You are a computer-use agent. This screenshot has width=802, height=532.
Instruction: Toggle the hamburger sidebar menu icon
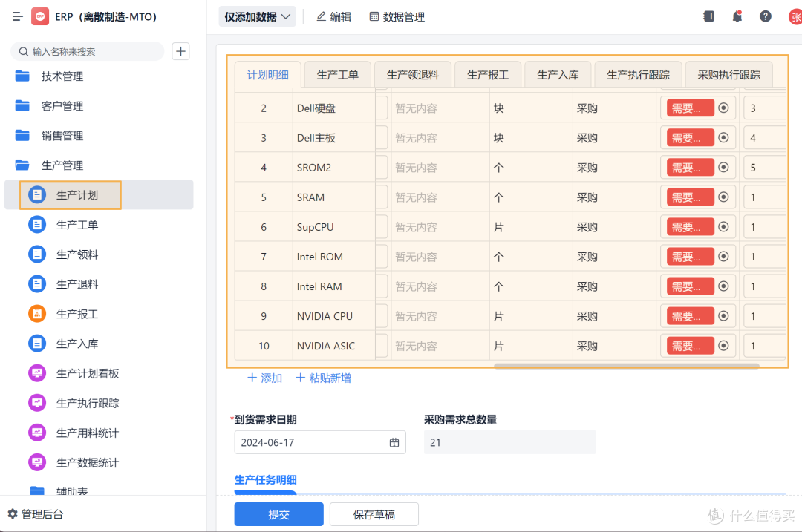(x=17, y=17)
